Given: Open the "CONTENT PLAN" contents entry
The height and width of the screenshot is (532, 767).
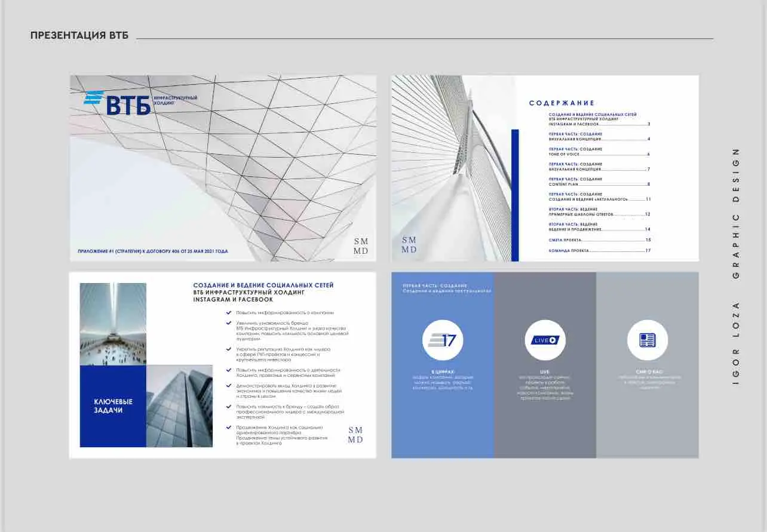Looking at the screenshot, I should 599,182.
